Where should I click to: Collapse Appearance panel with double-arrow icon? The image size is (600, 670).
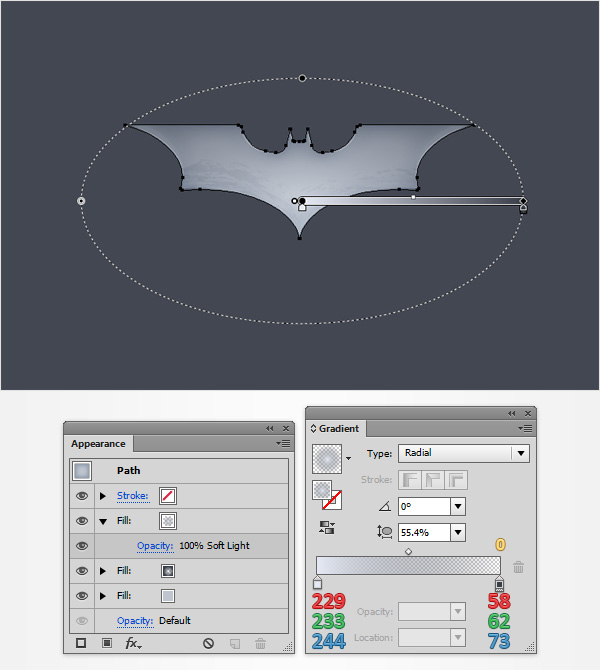pyautogui.click(x=269, y=428)
